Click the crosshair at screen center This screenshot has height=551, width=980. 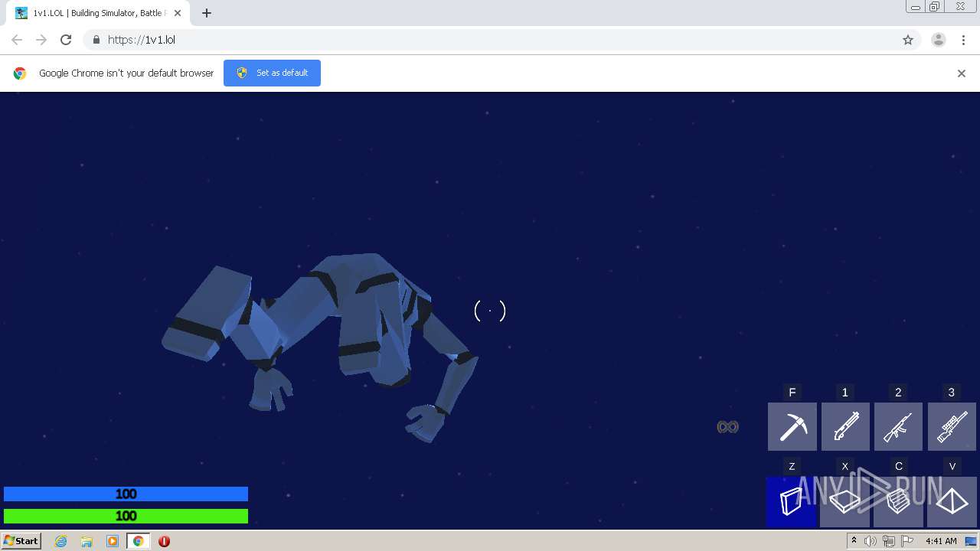(x=490, y=311)
